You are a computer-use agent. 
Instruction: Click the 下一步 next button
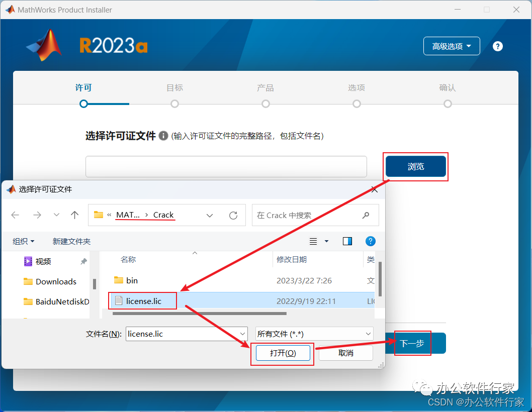pos(412,344)
